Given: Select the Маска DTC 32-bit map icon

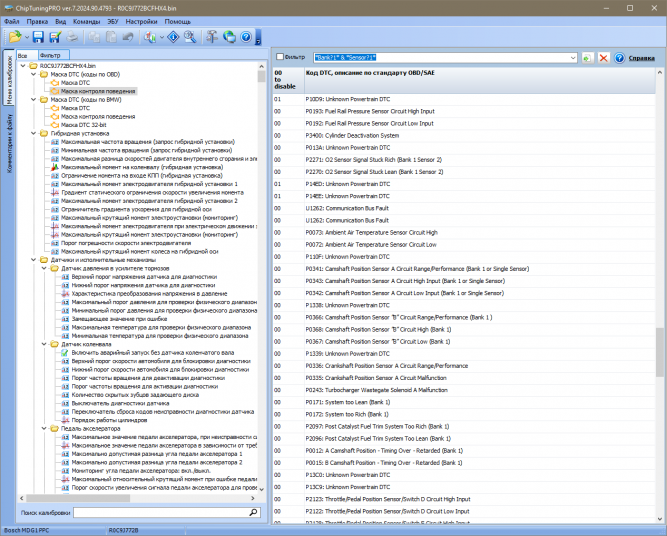Looking at the screenshot, I should point(55,125).
